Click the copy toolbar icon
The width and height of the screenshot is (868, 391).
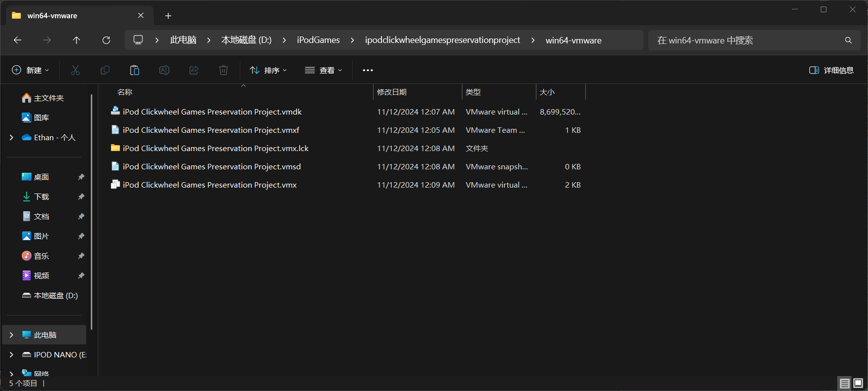(x=105, y=70)
